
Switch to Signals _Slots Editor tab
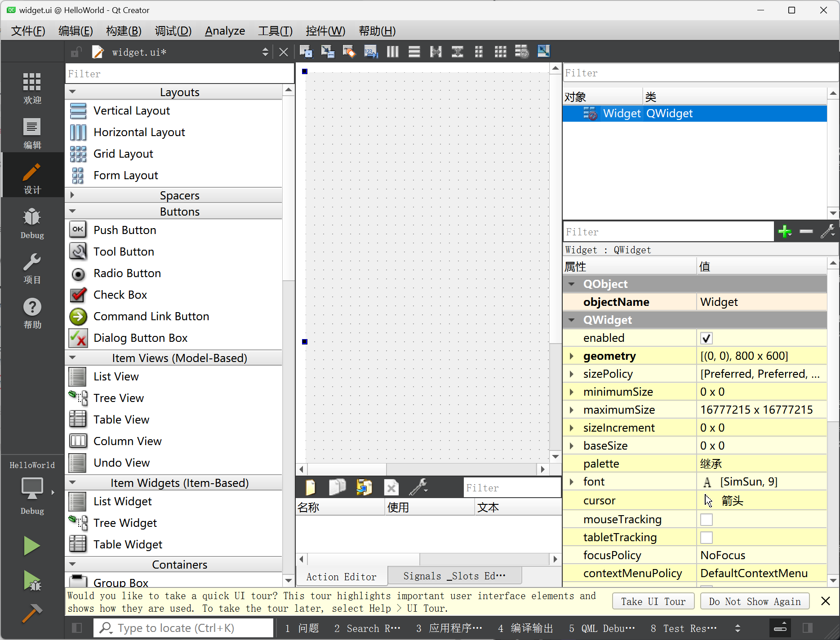[x=454, y=576]
